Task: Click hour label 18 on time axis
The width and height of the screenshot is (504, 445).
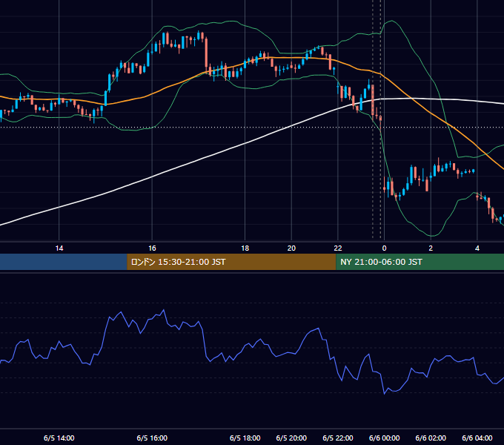Action: pyautogui.click(x=245, y=248)
